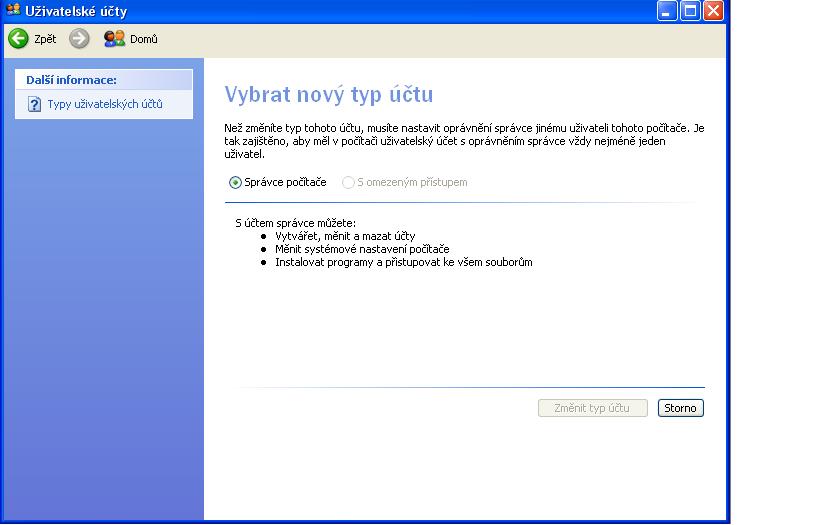
Task: Click the Zpět label in toolbar
Action: click(45, 39)
